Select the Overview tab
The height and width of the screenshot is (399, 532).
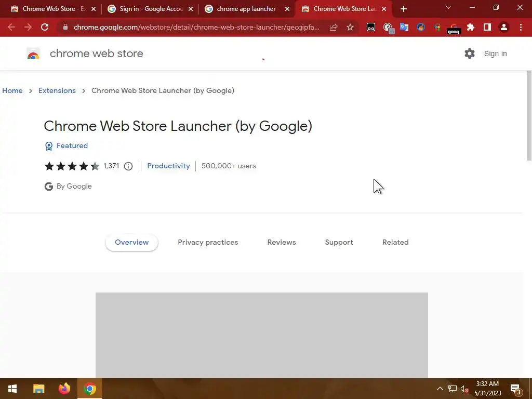131,242
